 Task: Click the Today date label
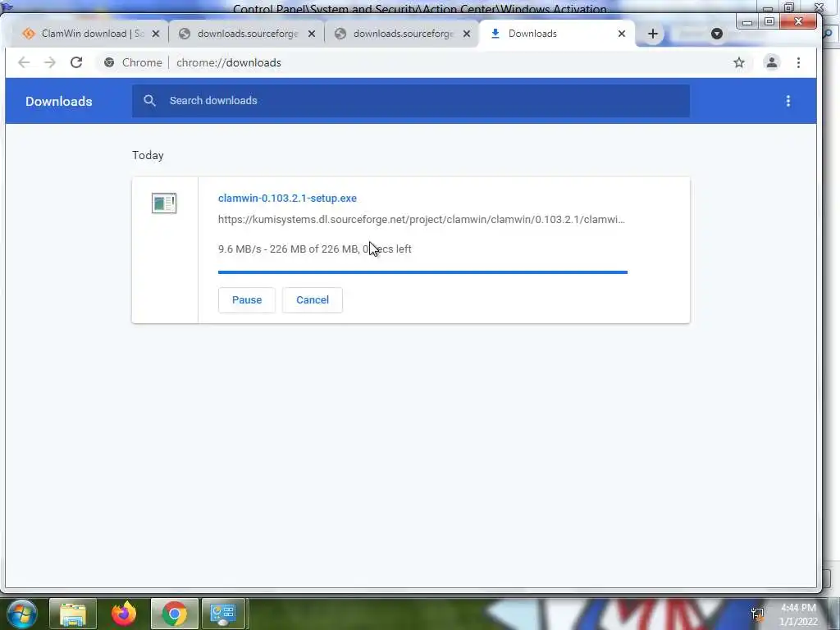tap(148, 155)
